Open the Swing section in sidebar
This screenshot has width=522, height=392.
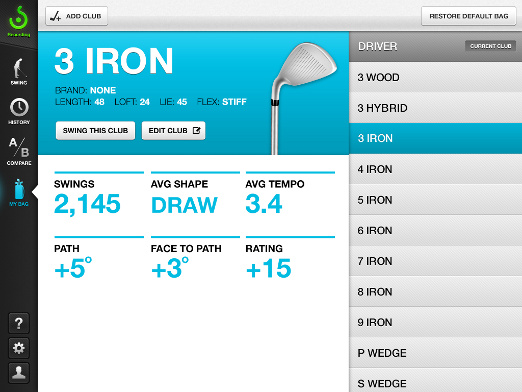pos(19,72)
